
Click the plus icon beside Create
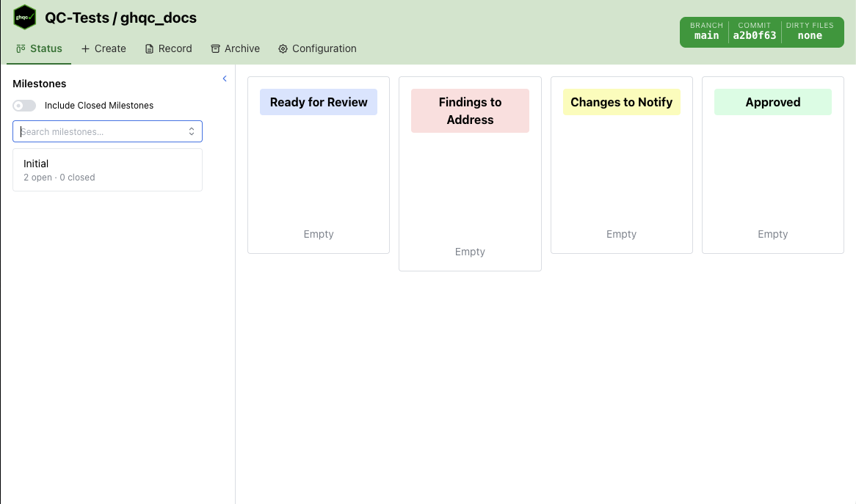[x=86, y=48]
